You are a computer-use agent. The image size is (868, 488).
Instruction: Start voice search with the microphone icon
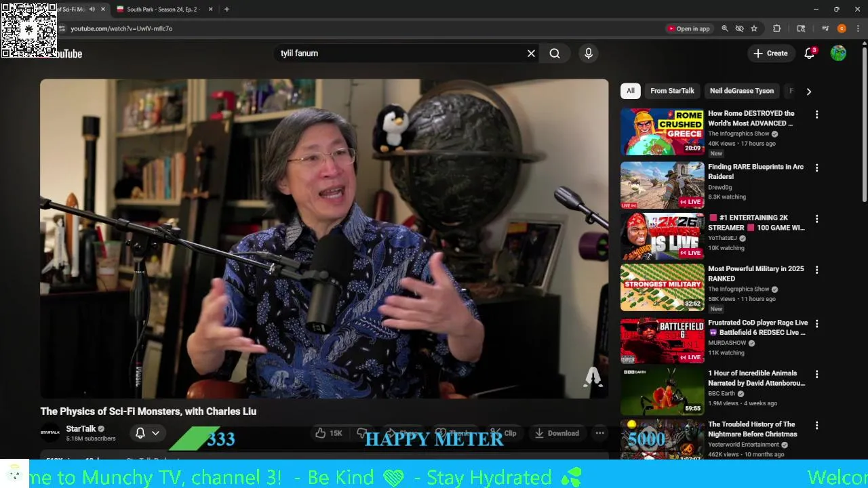tap(589, 54)
